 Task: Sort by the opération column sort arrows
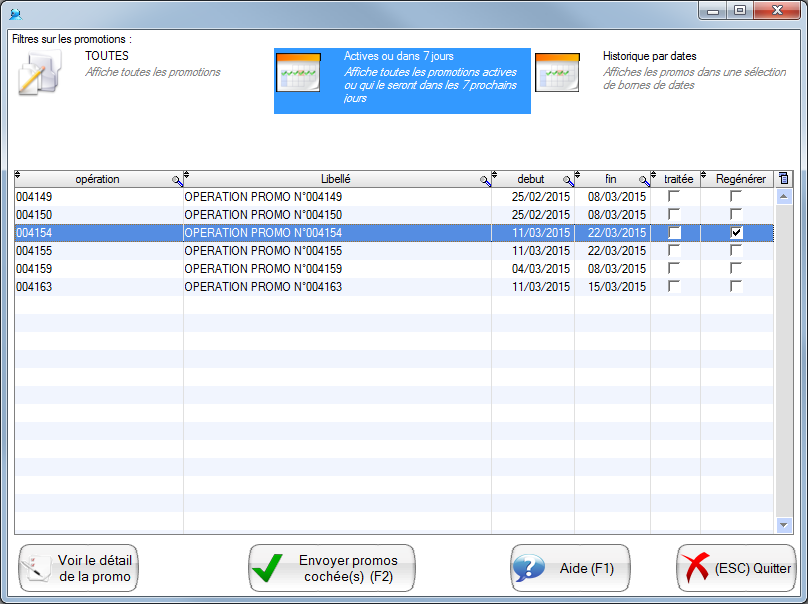tap(18, 177)
